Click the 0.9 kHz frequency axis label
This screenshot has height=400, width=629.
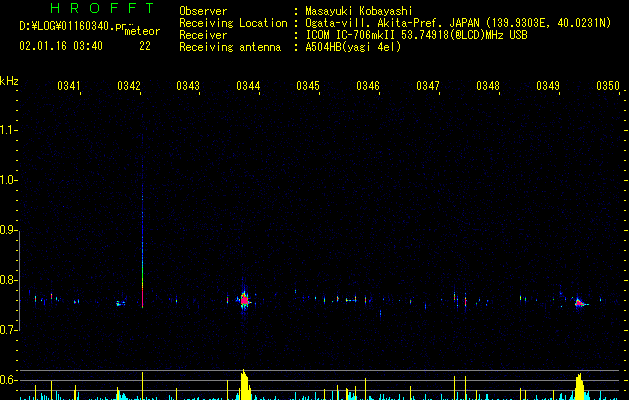(x=8, y=230)
